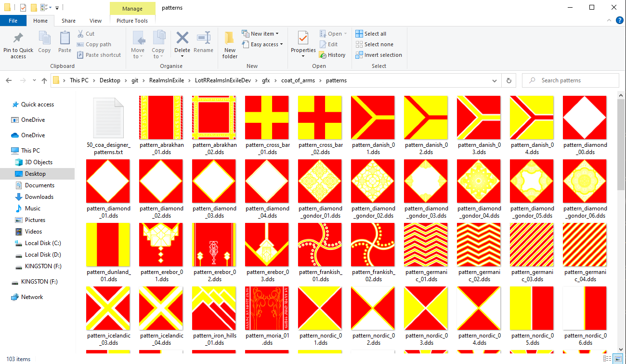
Task: Click the Cut scissors command
Action: [x=86, y=34]
